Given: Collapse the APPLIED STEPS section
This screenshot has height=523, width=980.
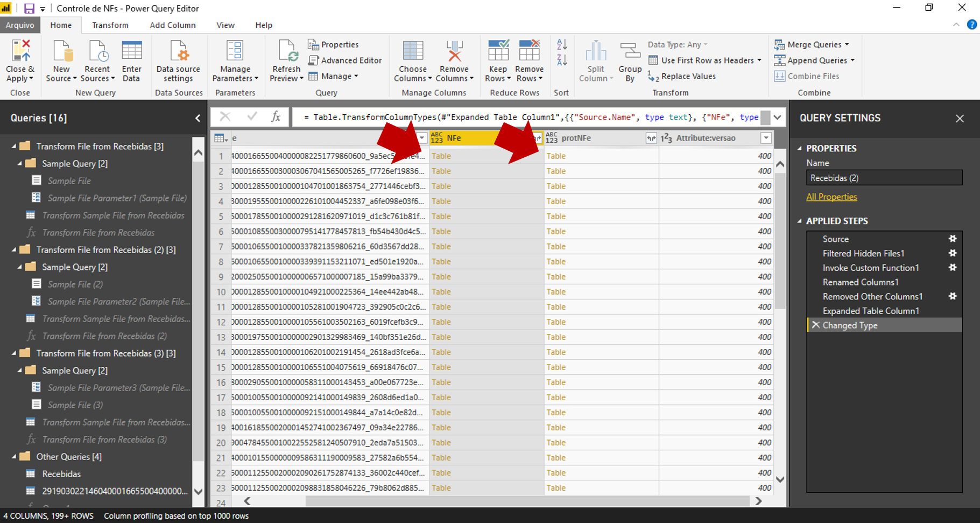Looking at the screenshot, I should (799, 221).
